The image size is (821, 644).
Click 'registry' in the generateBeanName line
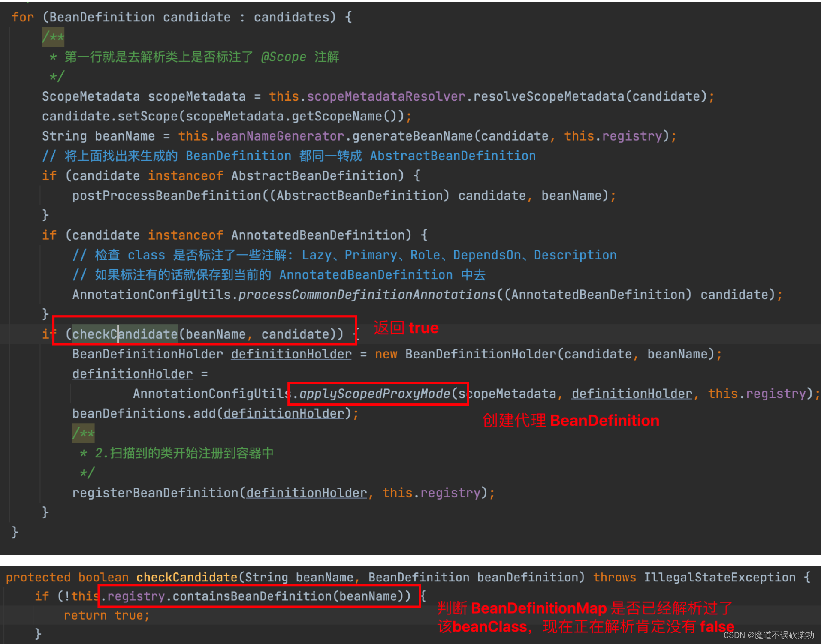point(632,136)
